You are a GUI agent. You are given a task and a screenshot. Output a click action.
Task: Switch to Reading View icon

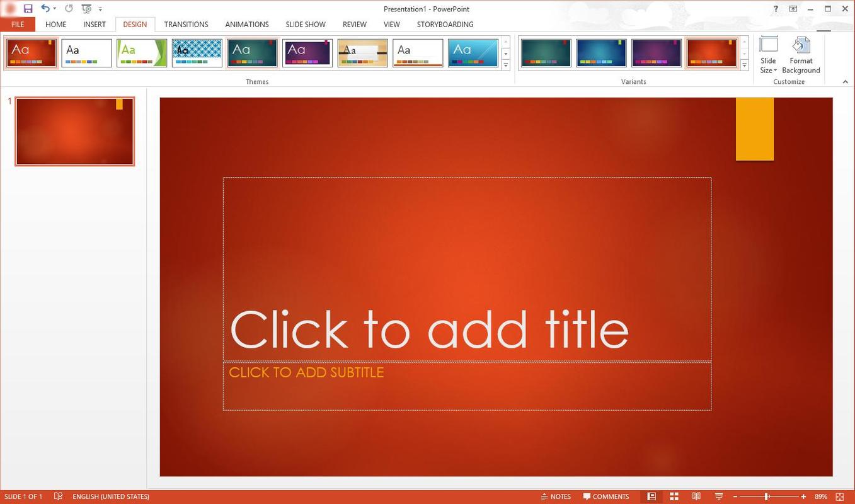pyautogui.click(x=696, y=496)
